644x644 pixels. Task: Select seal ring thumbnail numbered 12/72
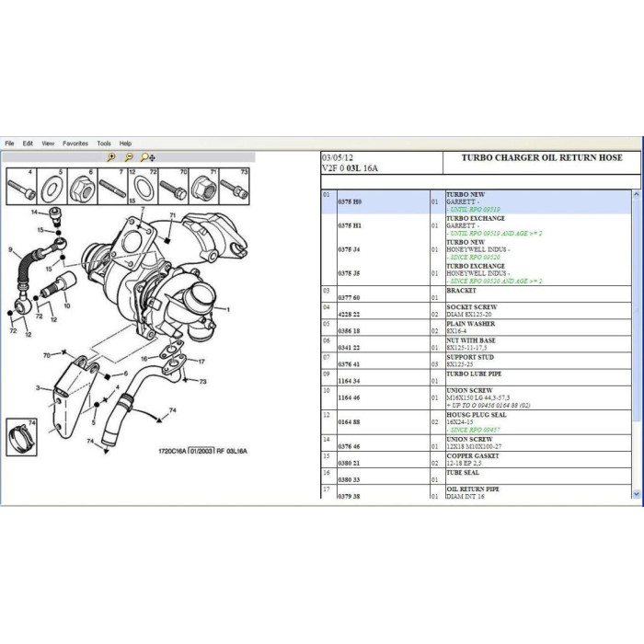point(143,186)
